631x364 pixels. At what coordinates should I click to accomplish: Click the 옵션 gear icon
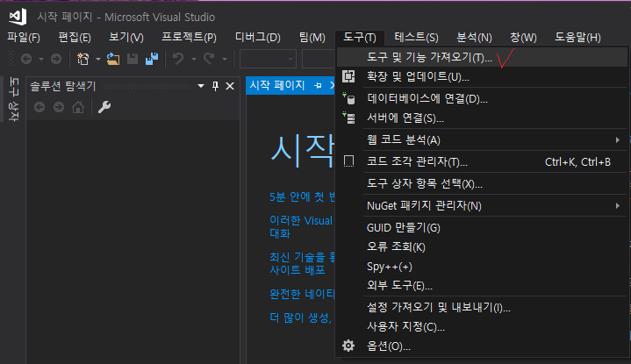pos(348,346)
